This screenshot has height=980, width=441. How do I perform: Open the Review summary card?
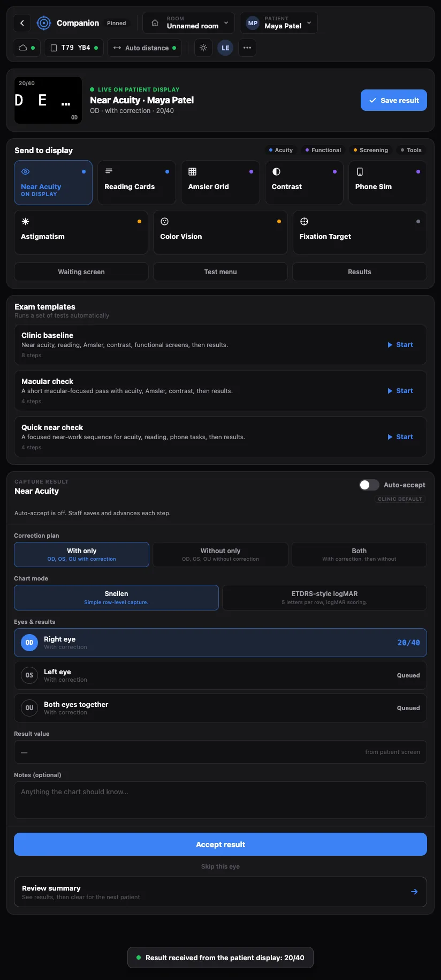[221, 892]
